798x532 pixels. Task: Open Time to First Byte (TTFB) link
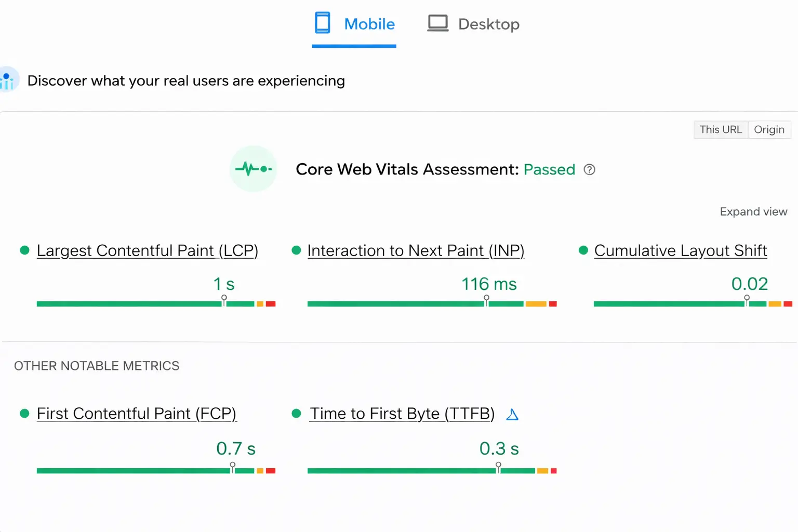402,414
